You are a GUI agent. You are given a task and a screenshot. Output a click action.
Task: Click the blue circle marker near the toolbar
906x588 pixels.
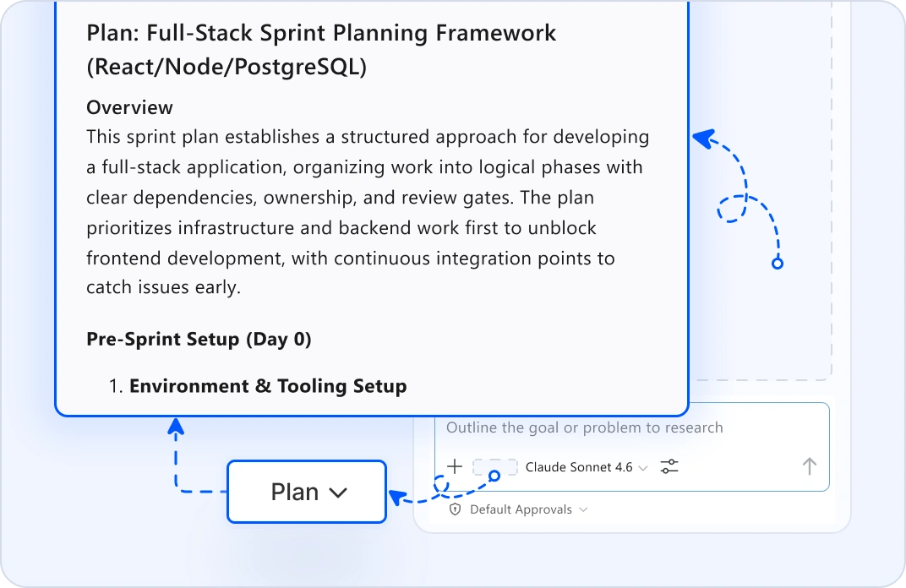[x=494, y=476]
